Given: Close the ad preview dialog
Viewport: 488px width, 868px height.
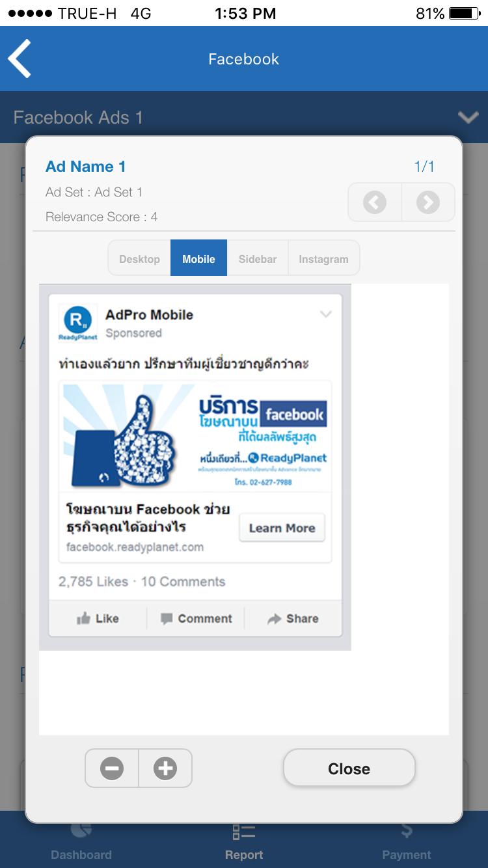Looking at the screenshot, I should (349, 768).
